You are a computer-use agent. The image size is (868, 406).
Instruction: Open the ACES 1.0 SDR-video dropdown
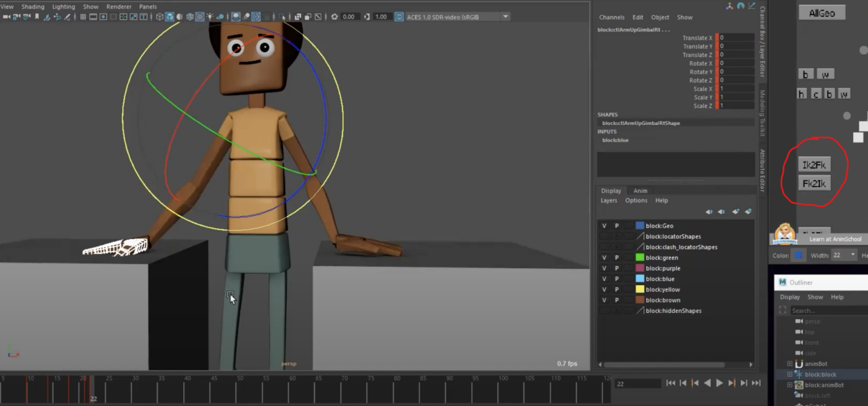(x=505, y=17)
